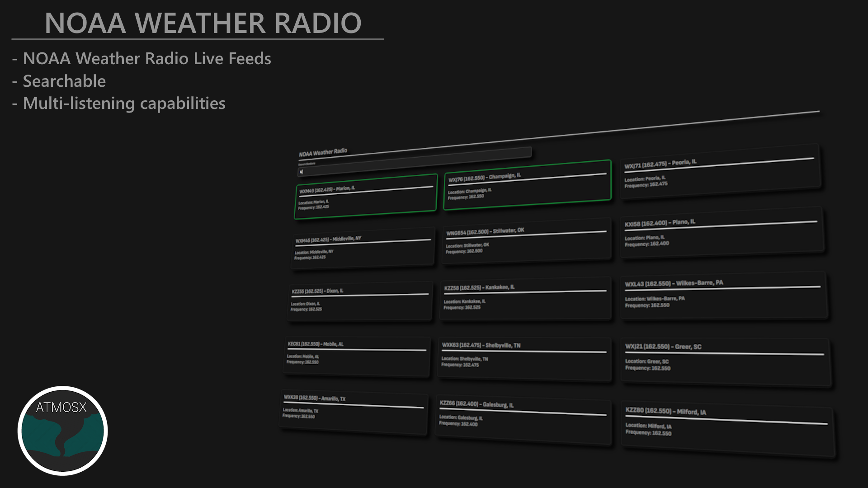Click the 'Searchable' bullet text

[x=64, y=81]
